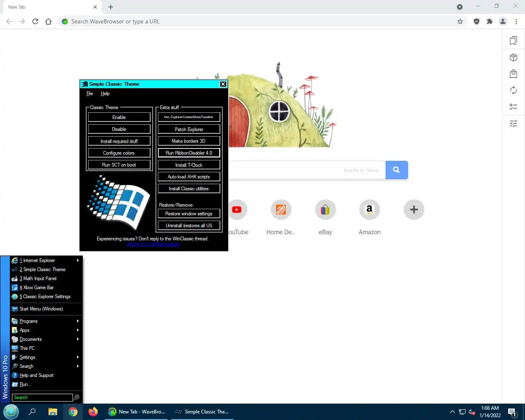Screen dimensions: 525x420
Task: Select Simple Classic Theme in start menu
Action: [x=46, y=269]
